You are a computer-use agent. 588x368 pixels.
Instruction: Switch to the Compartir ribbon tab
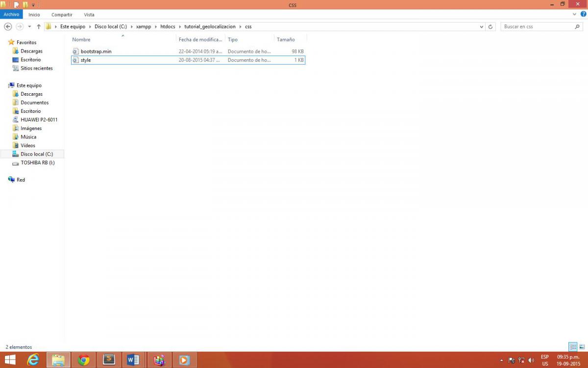point(62,15)
